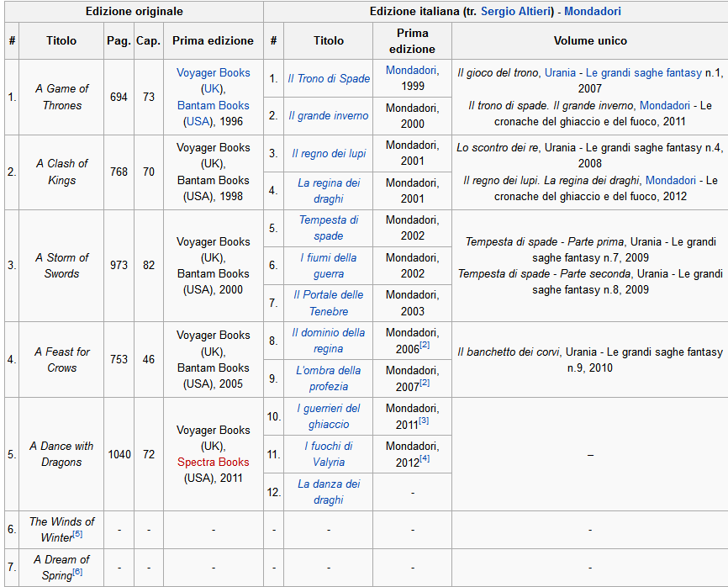Click the chapter count "72"
Screen dimensions: 728x587
149,454
